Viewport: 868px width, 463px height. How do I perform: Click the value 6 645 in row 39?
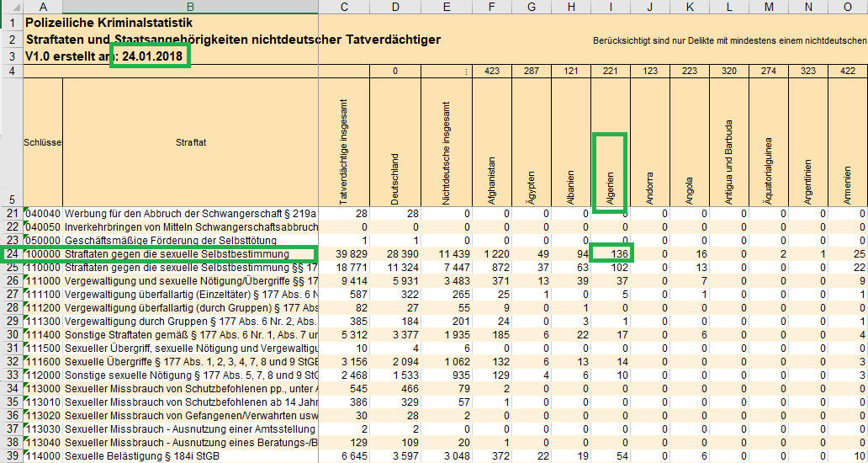[344, 455]
